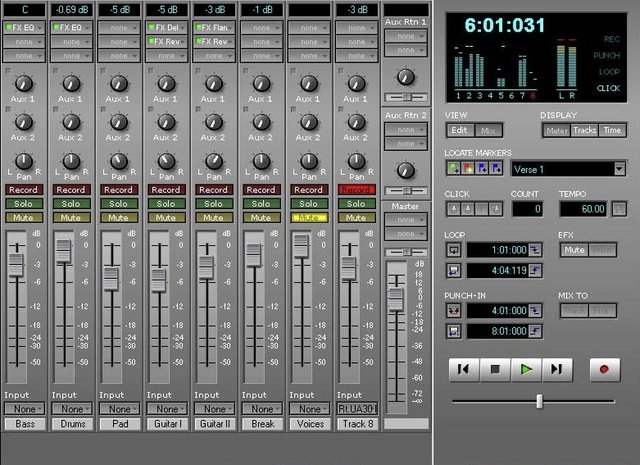Click the EFX Mute button
The image size is (640, 465).
point(574,250)
